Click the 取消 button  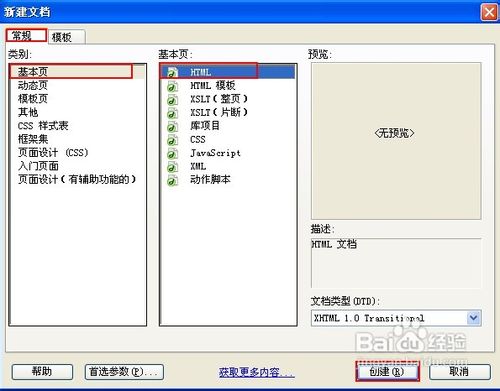click(460, 372)
